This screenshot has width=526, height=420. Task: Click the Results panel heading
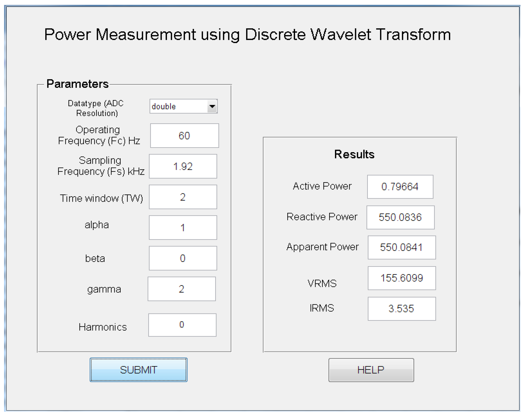[x=354, y=154]
